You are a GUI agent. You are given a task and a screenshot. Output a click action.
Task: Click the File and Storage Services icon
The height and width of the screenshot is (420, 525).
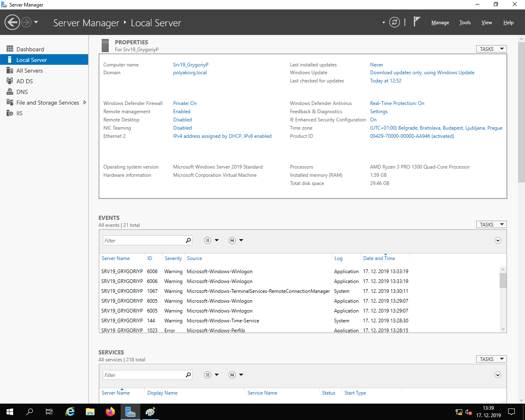[x=10, y=103]
